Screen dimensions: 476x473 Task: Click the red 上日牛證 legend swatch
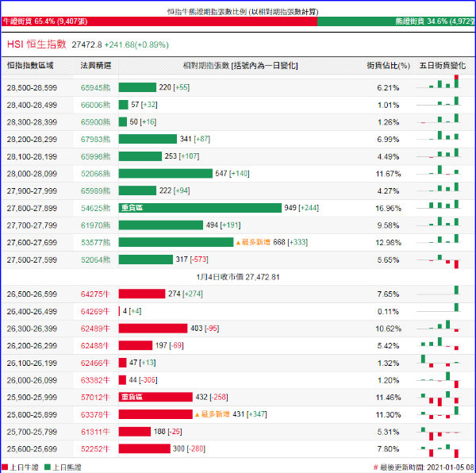pyautogui.click(x=5, y=467)
